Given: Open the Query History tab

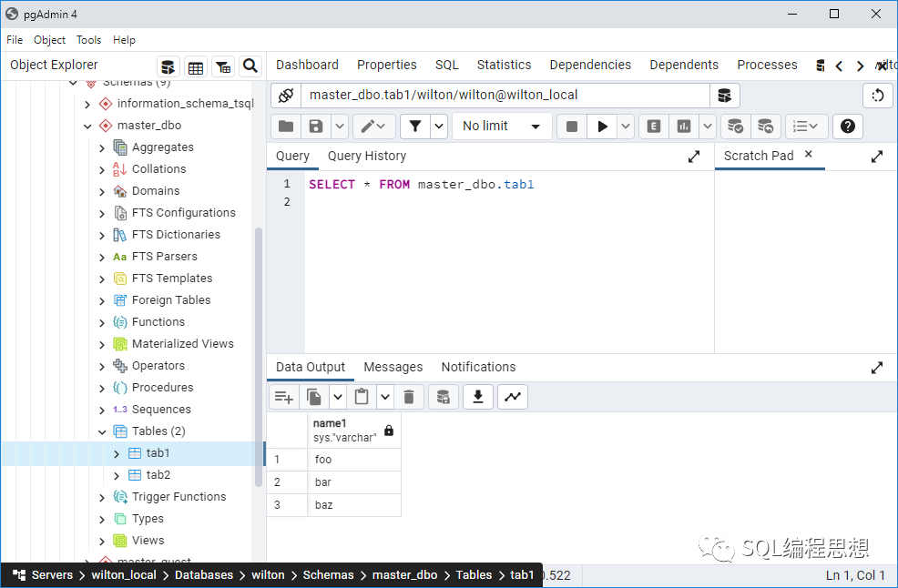Looking at the screenshot, I should (366, 156).
